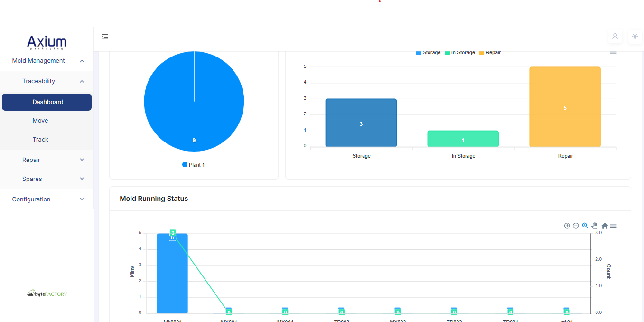Click the Mold Running Status heading
Screen dimensions: 644x322
coord(154,199)
